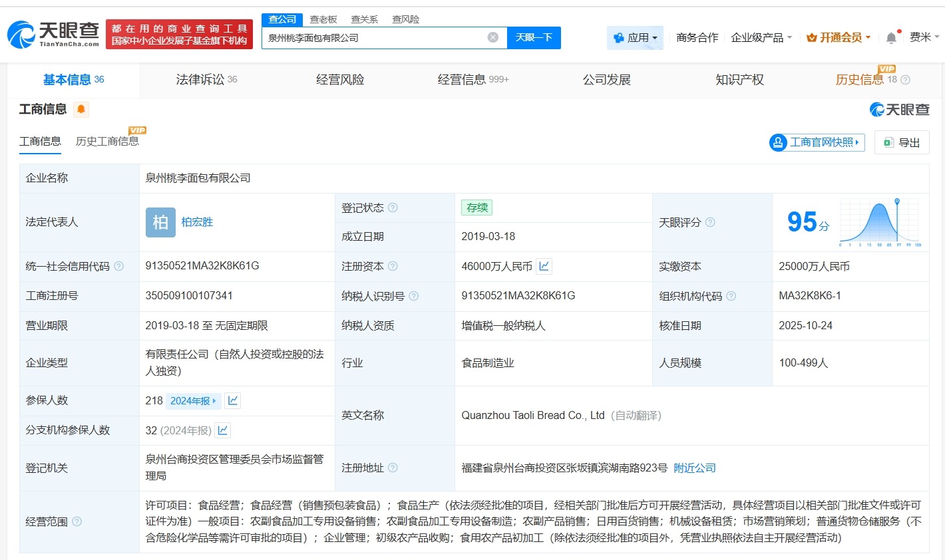The height and width of the screenshot is (560, 945).
Task: Clear the search box with the X icon
Action: 492,37
